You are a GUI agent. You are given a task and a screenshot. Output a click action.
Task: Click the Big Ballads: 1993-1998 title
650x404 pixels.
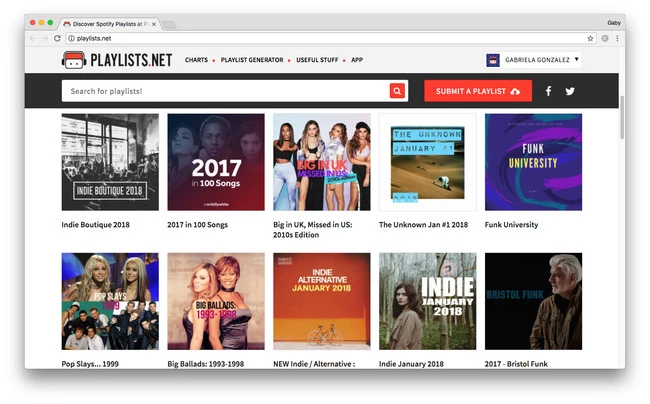pos(206,364)
